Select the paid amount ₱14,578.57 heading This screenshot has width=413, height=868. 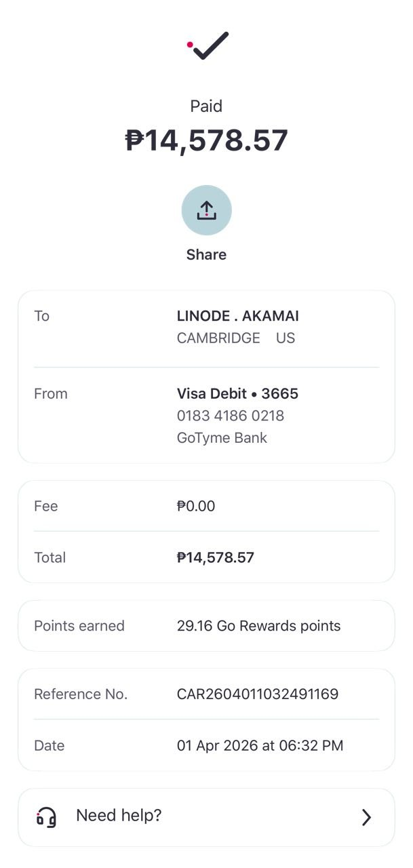click(206, 140)
